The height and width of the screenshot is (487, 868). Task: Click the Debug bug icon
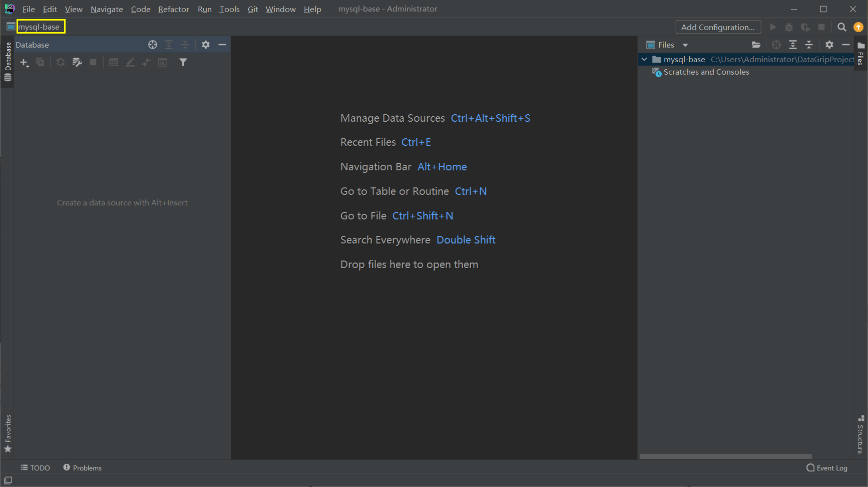(x=789, y=27)
